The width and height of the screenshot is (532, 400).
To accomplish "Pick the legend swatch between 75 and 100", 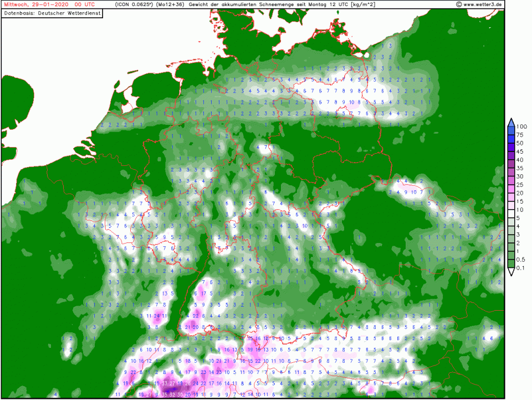I will point(511,131).
